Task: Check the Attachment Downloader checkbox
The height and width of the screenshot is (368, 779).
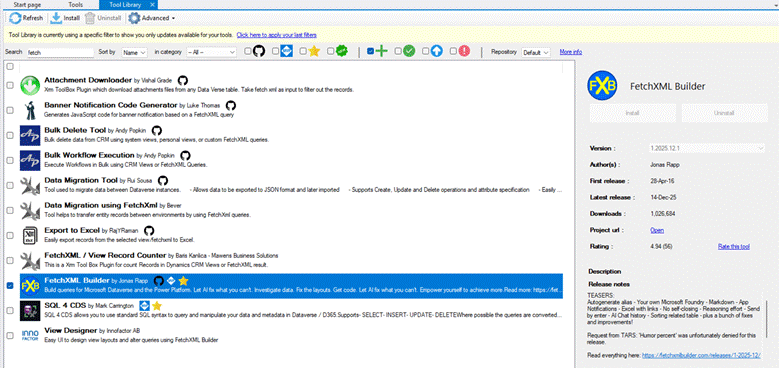Action: (x=10, y=85)
